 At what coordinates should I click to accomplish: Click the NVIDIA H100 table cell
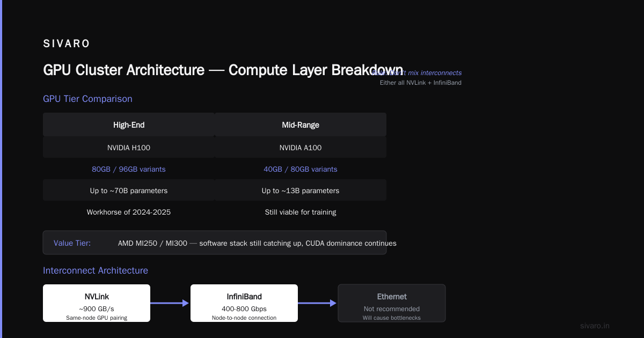coord(129,148)
